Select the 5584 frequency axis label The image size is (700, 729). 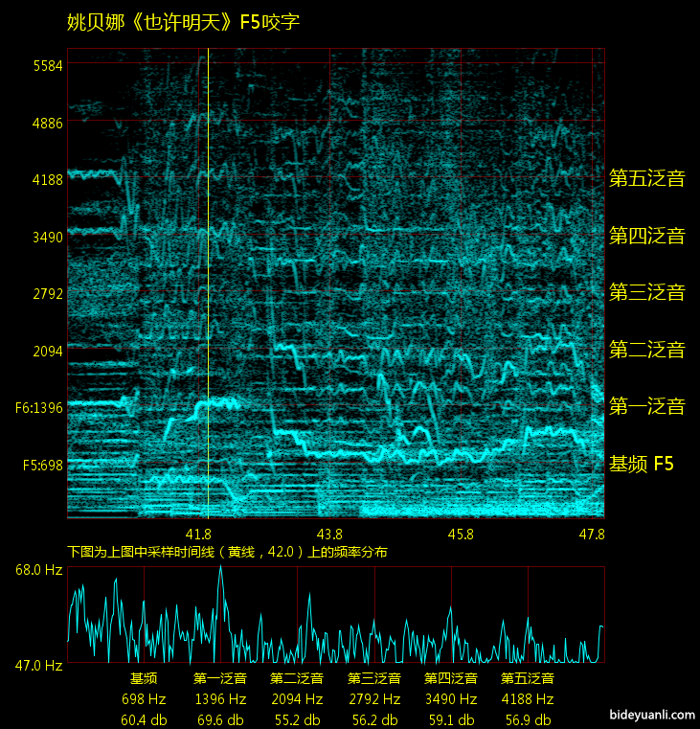pos(47,66)
